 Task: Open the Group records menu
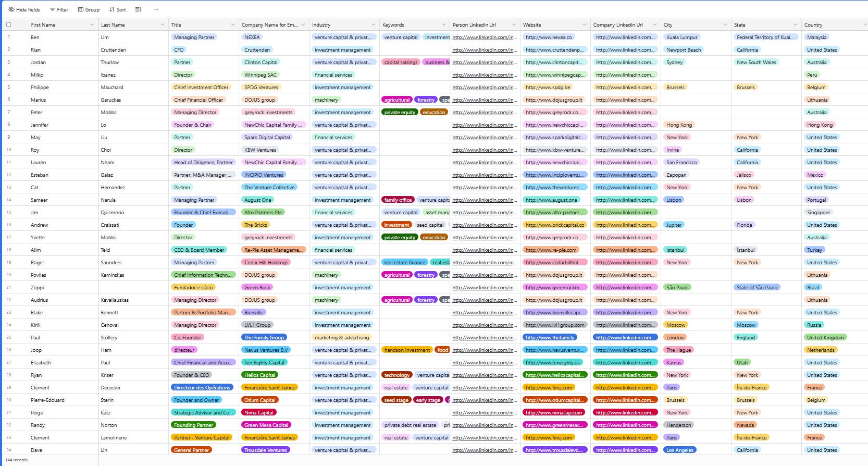(x=89, y=9)
